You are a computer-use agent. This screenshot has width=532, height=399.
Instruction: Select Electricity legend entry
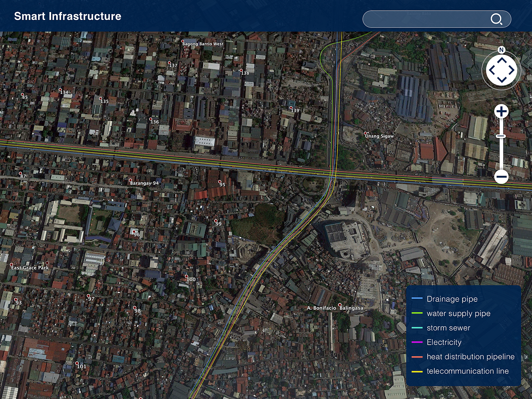tap(444, 342)
